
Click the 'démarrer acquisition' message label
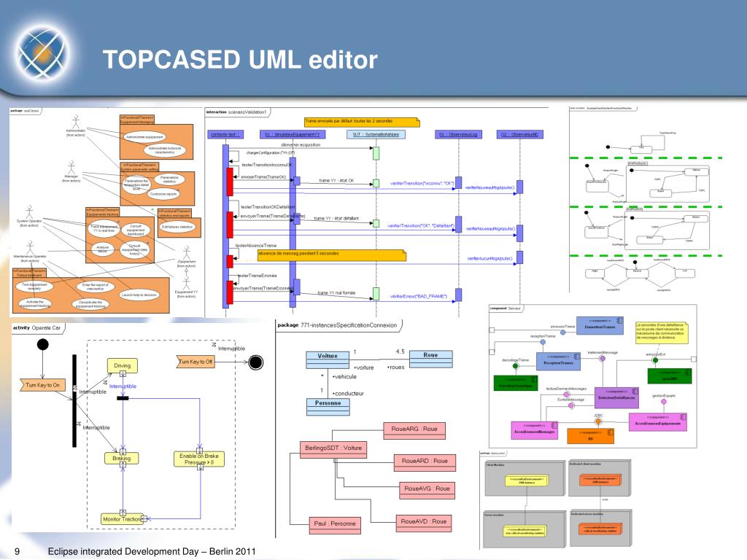pyautogui.click(x=301, y=145)
